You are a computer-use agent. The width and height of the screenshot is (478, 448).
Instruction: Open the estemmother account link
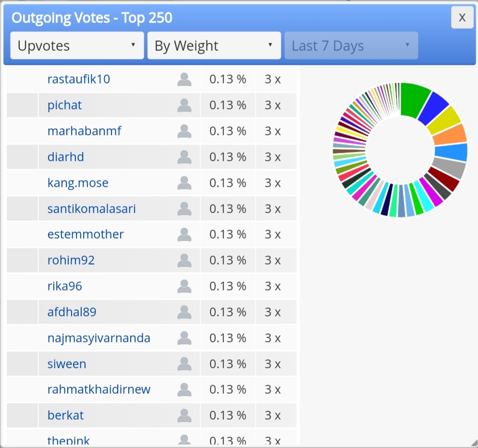tap(86, 234)
